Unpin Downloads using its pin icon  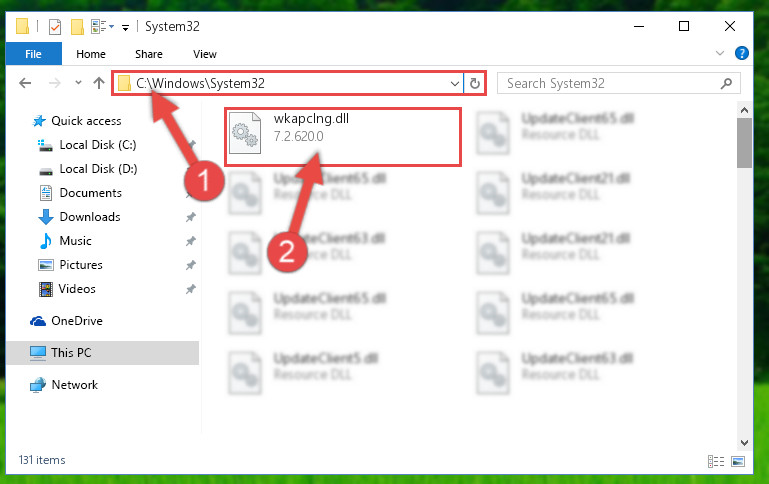coord(191,217)
